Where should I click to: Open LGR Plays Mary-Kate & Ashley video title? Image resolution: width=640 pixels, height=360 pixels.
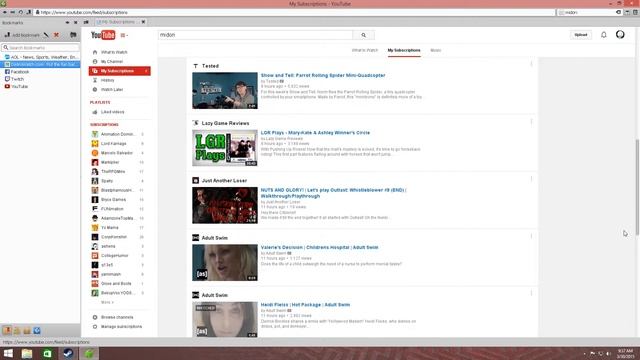click(315, 133)
